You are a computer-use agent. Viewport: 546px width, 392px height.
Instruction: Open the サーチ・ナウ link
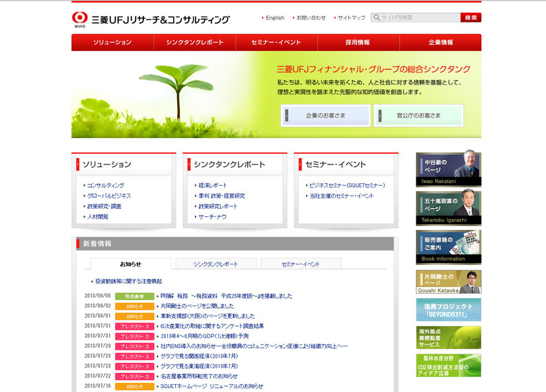pos(212,217)
